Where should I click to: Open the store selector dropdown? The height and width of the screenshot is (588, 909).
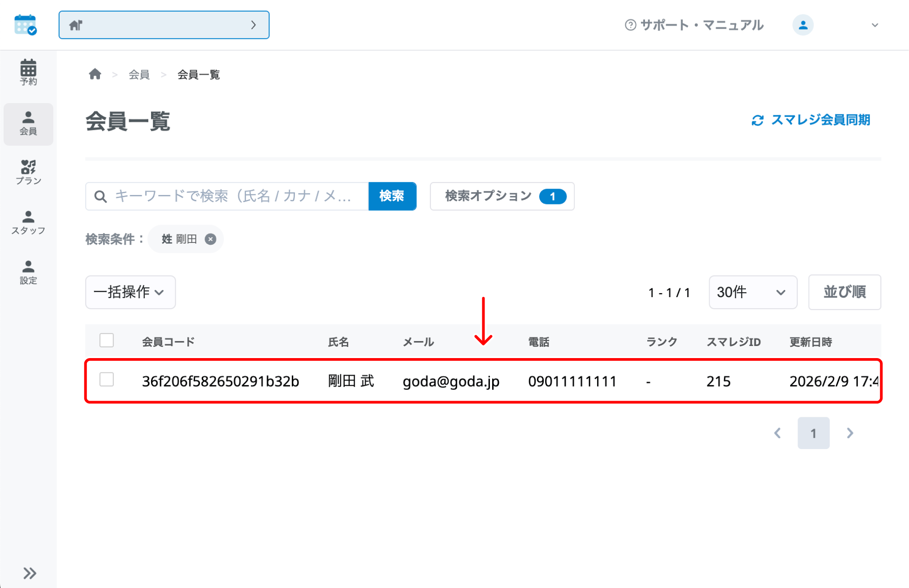click(x=164, y=25)
